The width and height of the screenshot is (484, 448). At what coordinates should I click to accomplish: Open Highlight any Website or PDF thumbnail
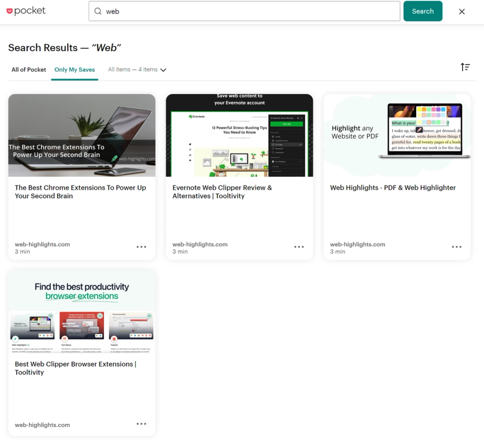[397, 135]
